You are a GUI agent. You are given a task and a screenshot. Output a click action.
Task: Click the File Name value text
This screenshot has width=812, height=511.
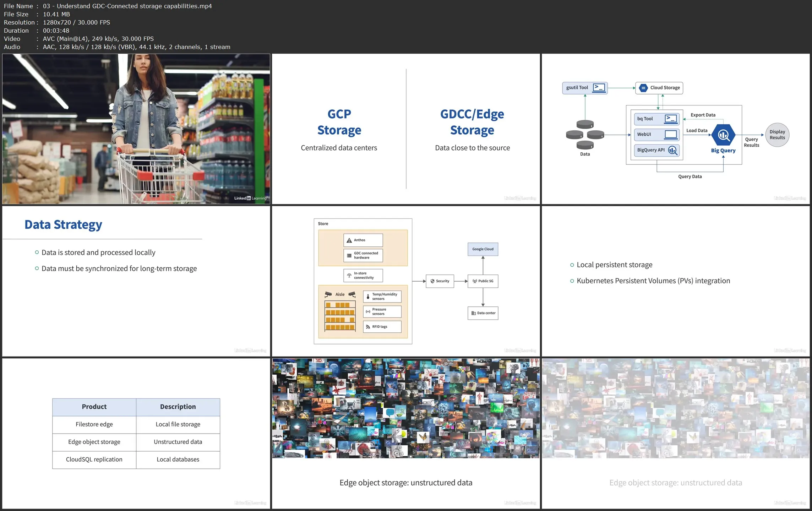coord(127,6)
